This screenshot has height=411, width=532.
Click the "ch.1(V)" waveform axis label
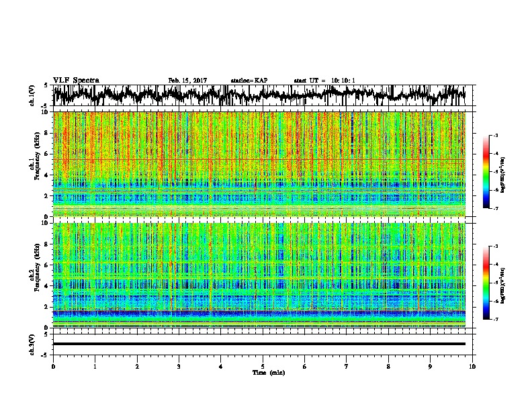click(x=32, y=95)
